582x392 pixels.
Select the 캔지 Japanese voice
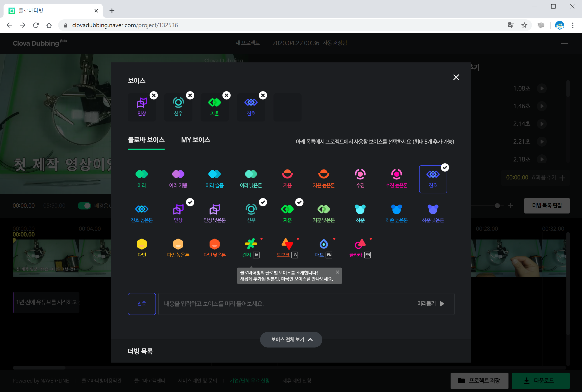[251, 244]
